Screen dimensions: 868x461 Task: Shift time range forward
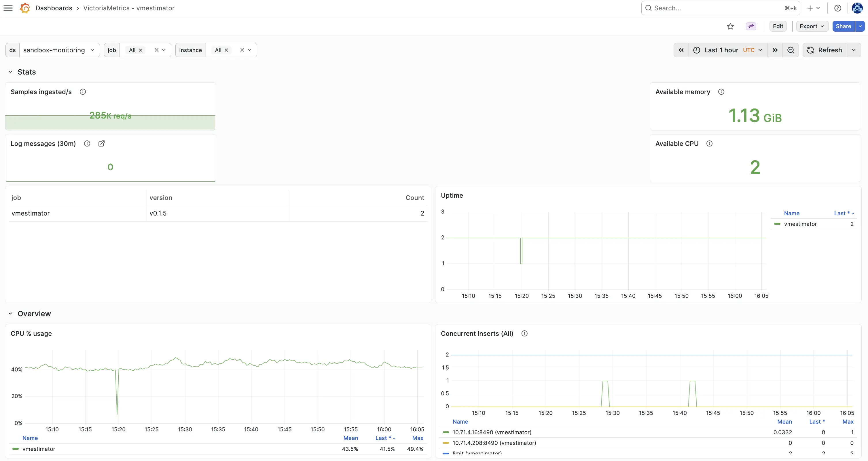[x=775, y=50]
